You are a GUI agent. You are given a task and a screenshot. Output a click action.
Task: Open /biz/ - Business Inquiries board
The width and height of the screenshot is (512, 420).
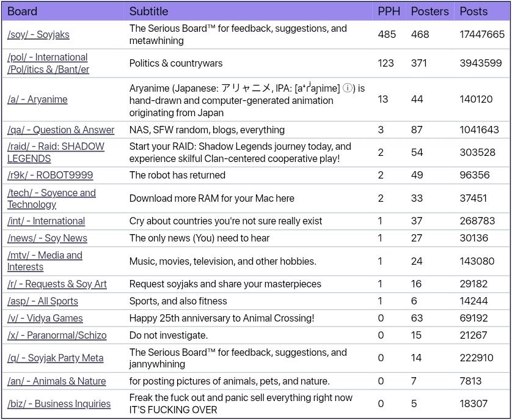[x=59, y=403]
